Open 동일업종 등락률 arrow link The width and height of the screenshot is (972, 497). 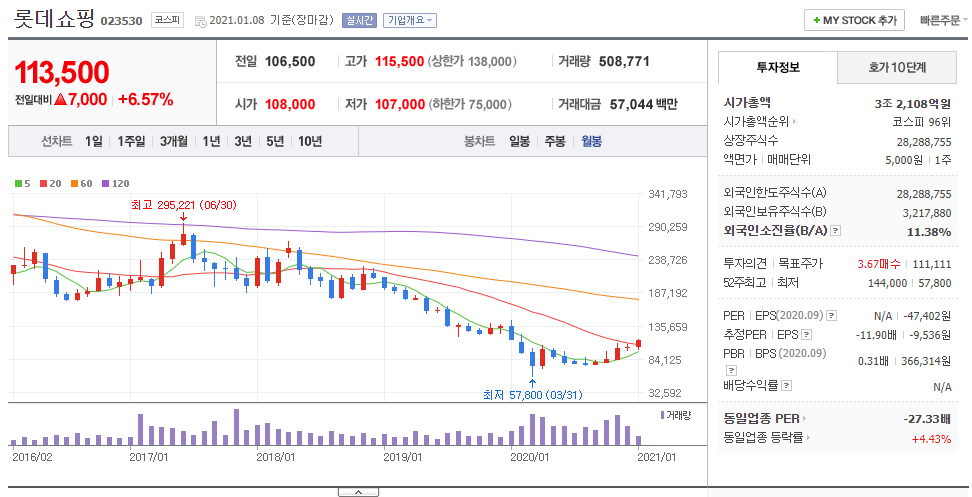pos(810,438)
